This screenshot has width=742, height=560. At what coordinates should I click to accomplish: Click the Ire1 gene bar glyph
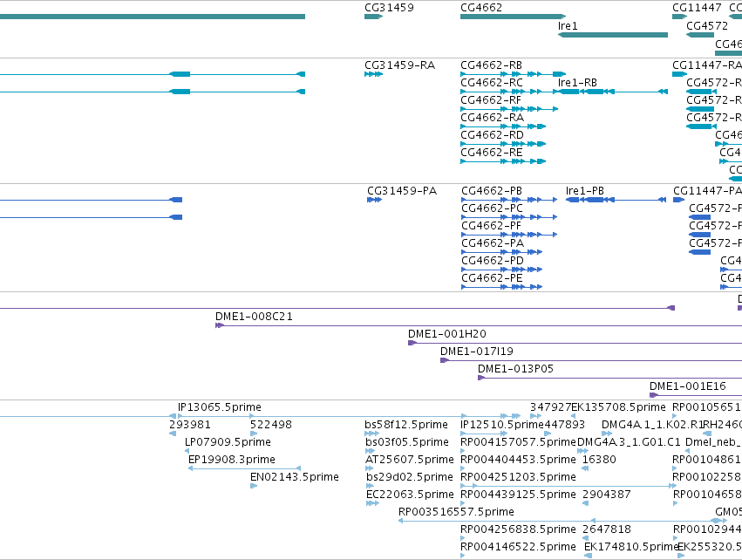613,35
